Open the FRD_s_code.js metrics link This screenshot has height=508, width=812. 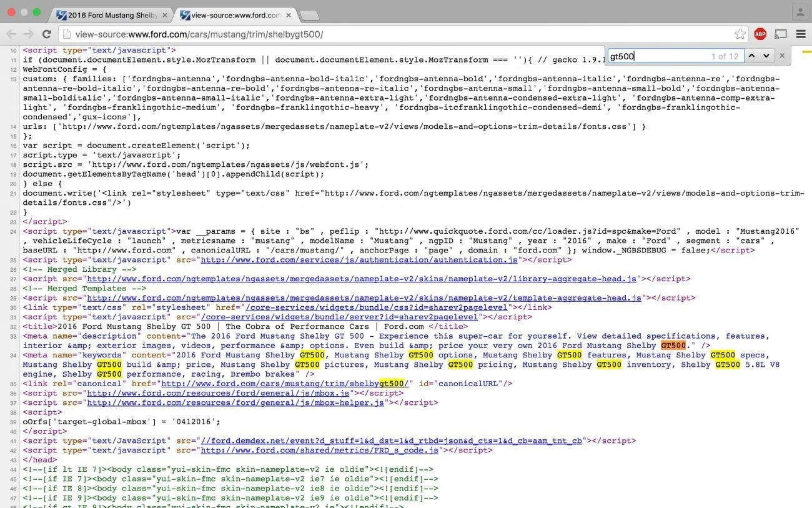[x=320, y=450]
